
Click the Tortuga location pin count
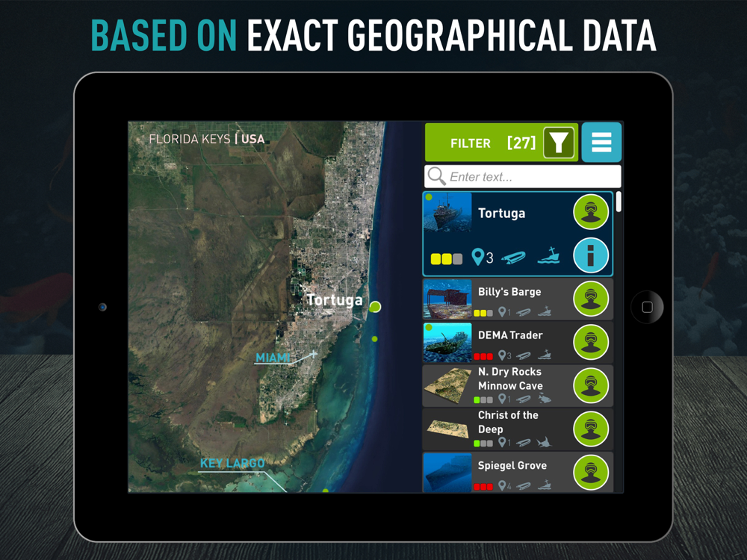(x=482, y=257)
